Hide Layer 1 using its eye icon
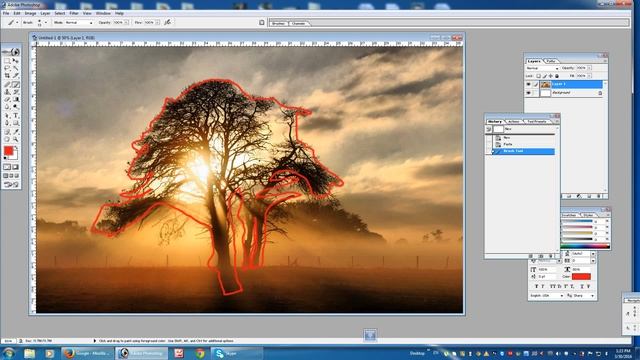The height and width of the screenshot is (360, 640). [x=529, y=84]
